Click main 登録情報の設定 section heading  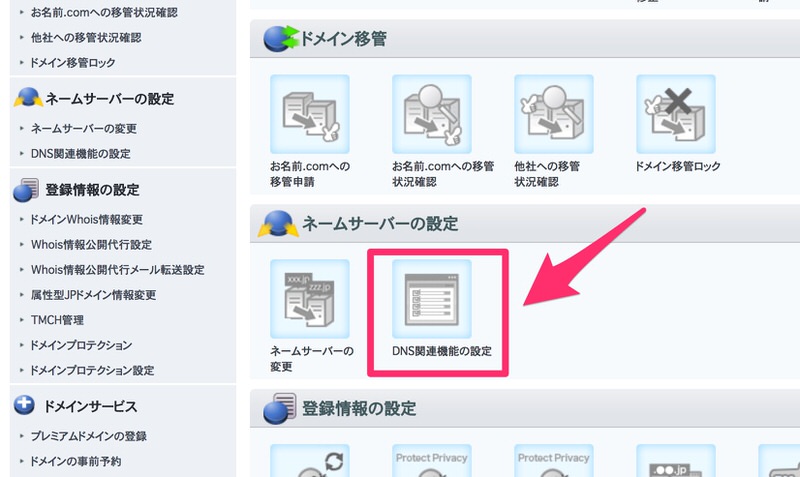[359, 408]
